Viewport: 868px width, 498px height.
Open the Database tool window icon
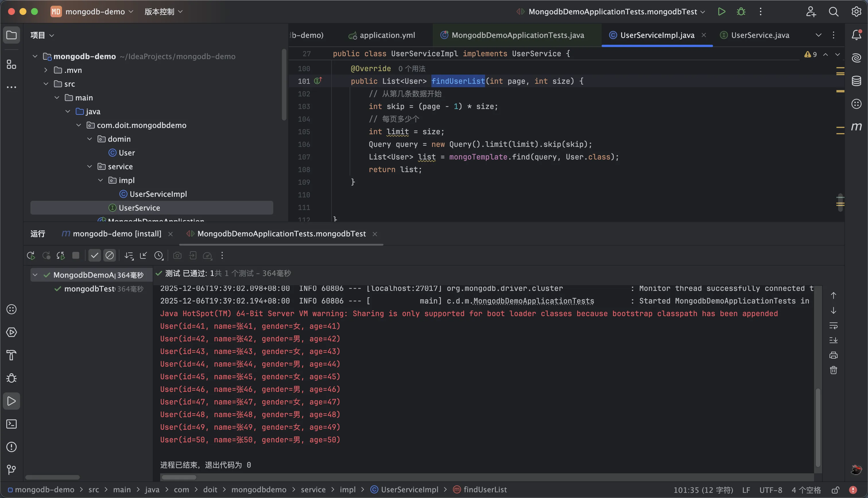point(856,81)
